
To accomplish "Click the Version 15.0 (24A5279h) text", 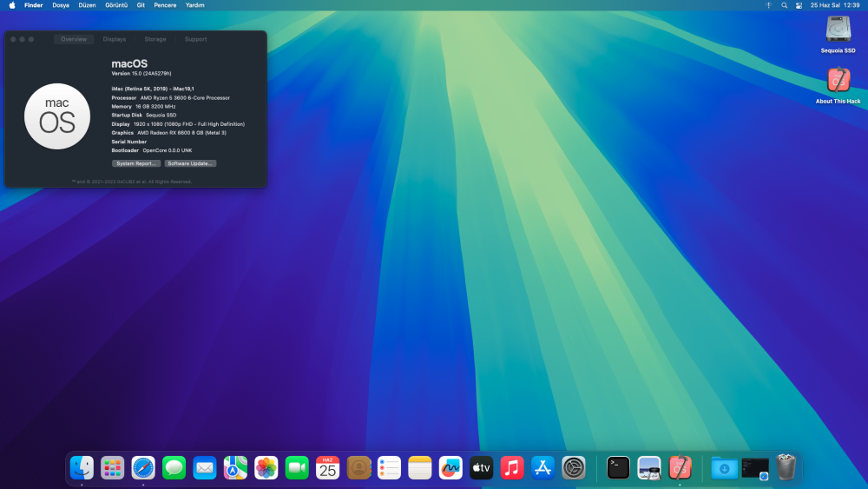I will pos(141,73).
